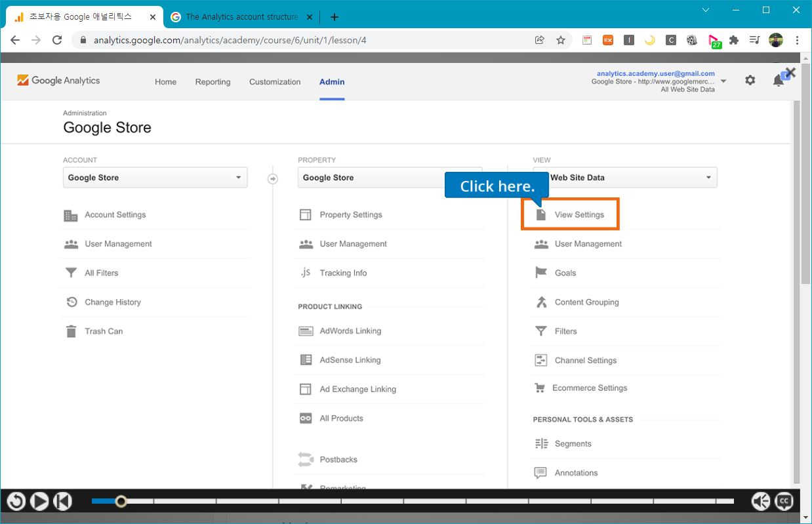
Task: Open the Home tab
Action: pyautogui.click(x=165, y=82)
